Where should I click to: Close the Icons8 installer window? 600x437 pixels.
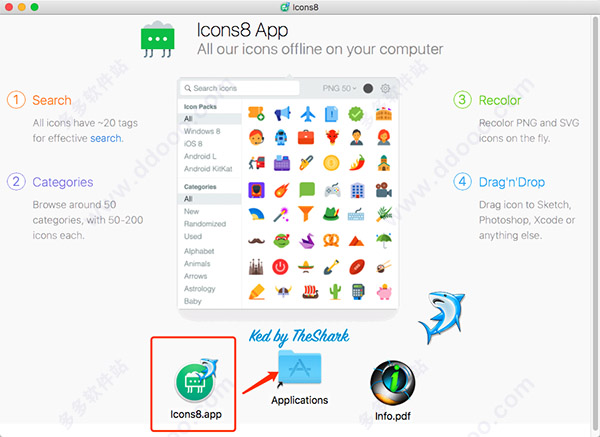click(x=8, y=7)
